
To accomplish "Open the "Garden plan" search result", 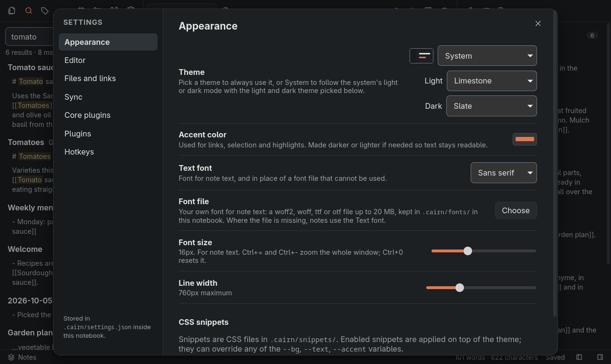I will [30, 333].
